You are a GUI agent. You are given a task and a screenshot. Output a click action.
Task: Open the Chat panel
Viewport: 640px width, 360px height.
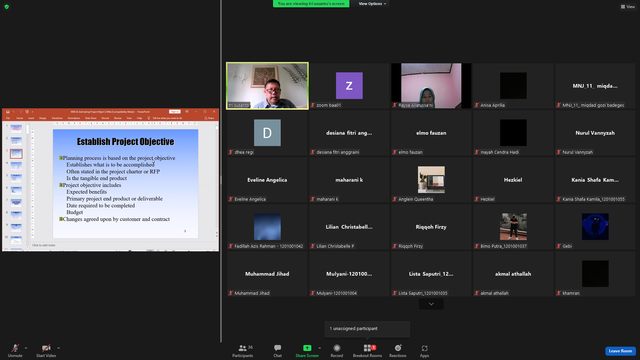click(x=278, y=350)
